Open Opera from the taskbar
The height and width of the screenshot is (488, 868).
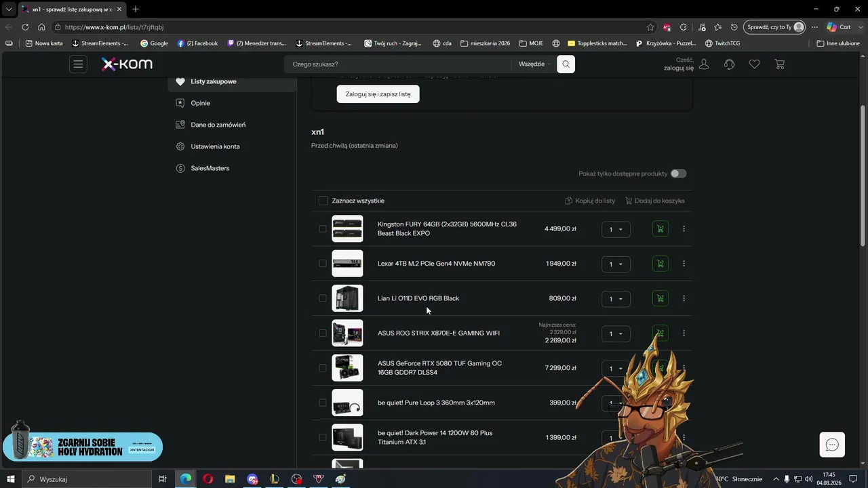pyautogui.click(x=208, y=479)
